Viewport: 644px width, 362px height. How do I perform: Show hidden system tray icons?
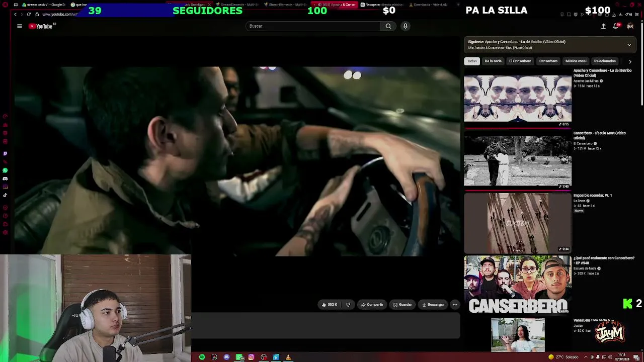(x=586, y=357)
